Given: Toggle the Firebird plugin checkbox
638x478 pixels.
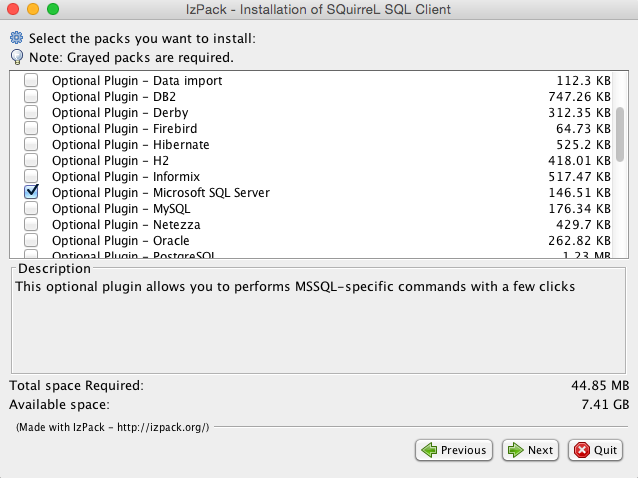Looking at the screenshot, I should (x=31, y=128).
